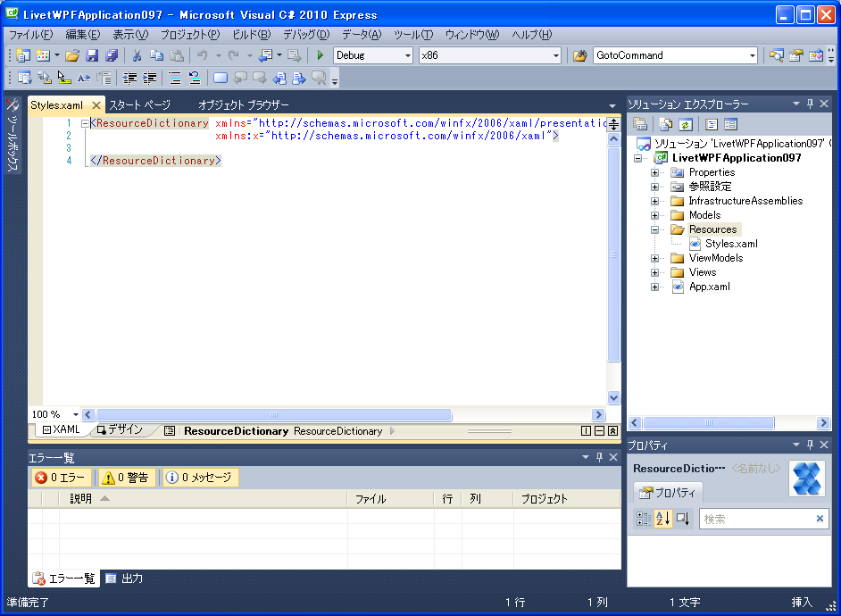The width and height of the screenshot is (841, 616).
Task: Click the Decrease Indent icon
Action: pos(129,79)
